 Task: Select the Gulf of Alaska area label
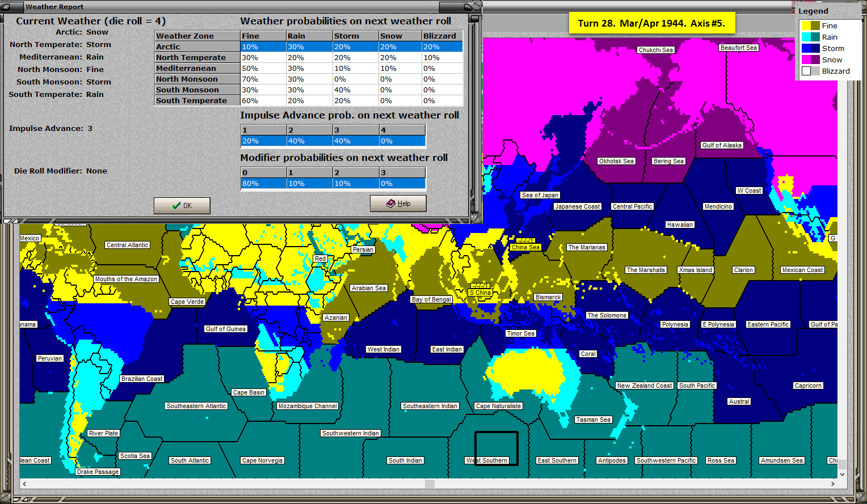722,145
